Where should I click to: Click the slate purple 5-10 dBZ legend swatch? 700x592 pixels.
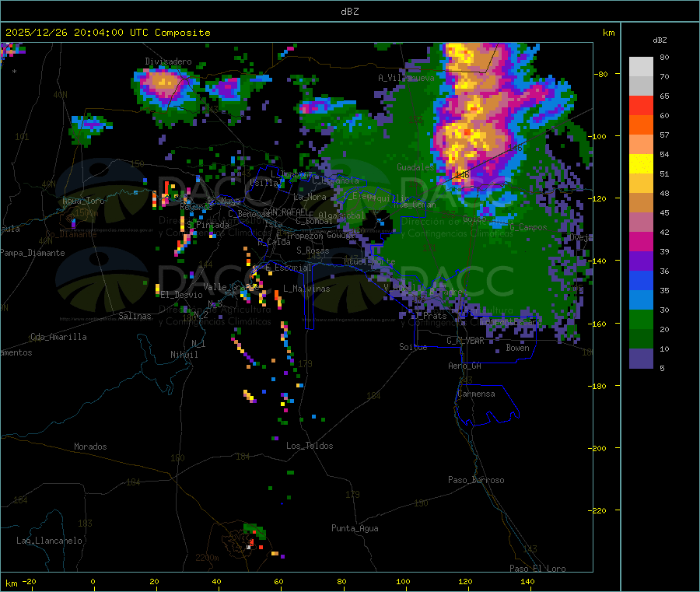pyautogui.click(x=641, y=359)
